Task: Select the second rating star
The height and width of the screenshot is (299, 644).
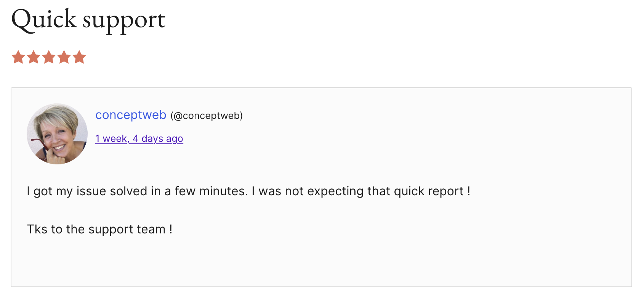Action: coord(34,57)
